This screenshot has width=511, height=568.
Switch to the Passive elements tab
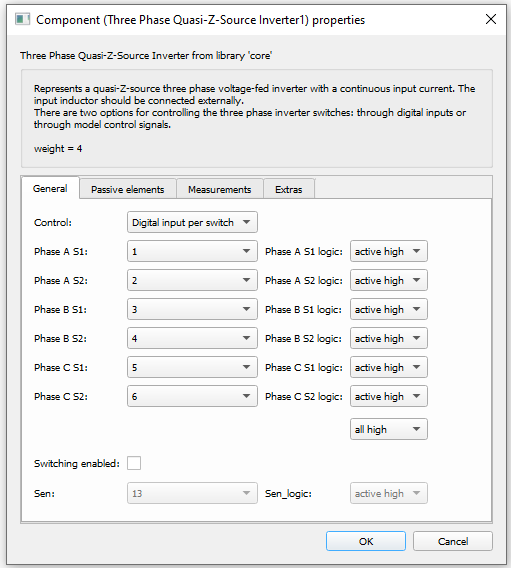tap(128, 189)
